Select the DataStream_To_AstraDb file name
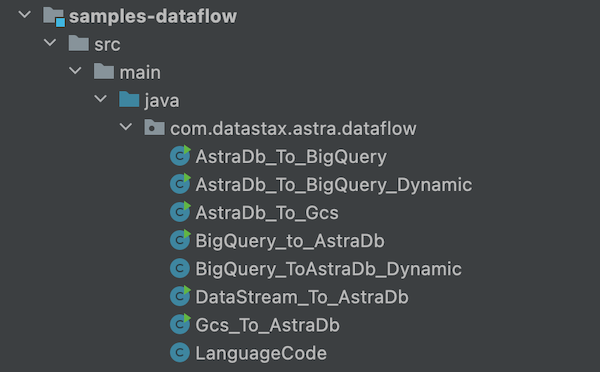This screenshot has width=600, height=372. point(302,297)
